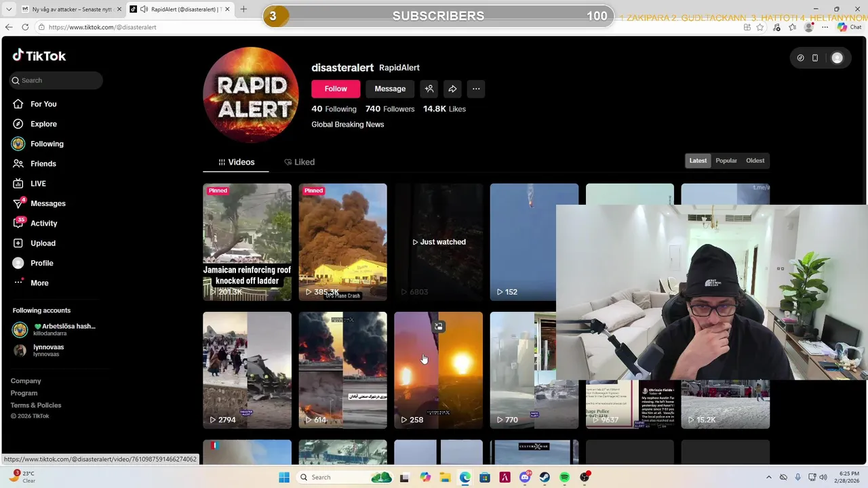This screenshot has height=488, width=868.
Task: Switch to the Liked tab
Action: (300, 162)
